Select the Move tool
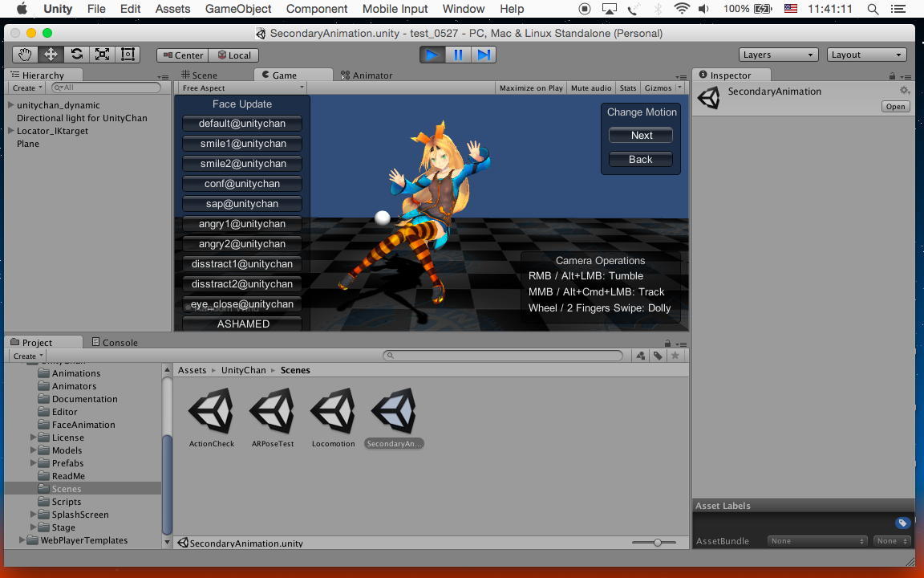 (x=51, y=55)
